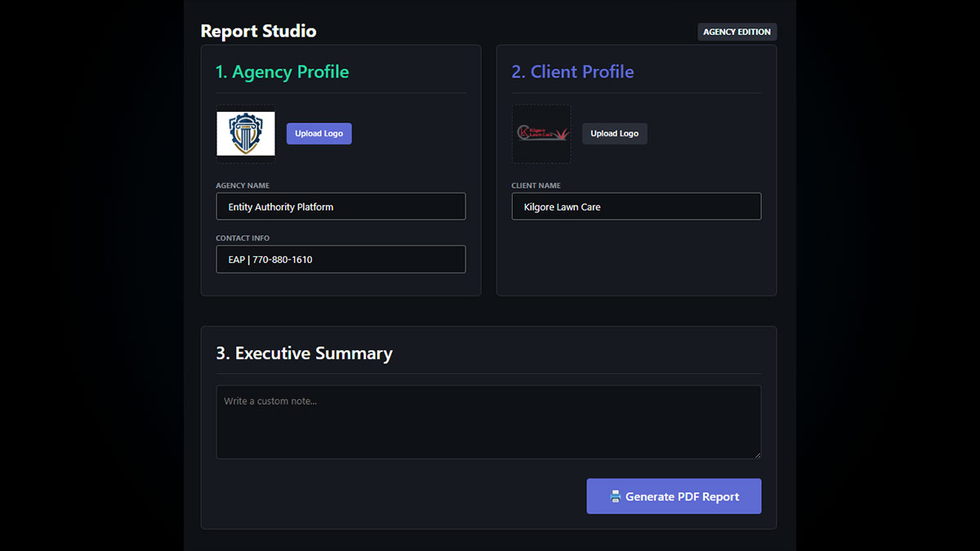The height and width of the screenshot is (551, 980).
Task: Click the textarea resize grip icon
Action: (757, 455)
